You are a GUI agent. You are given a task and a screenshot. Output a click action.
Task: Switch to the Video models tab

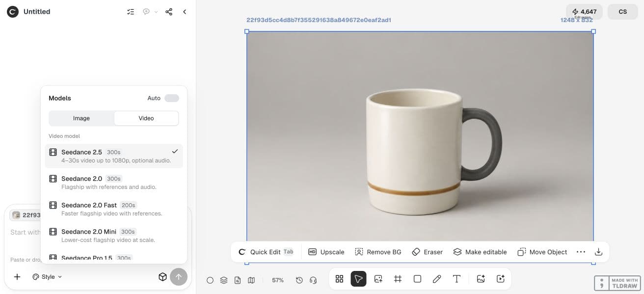pyautogui.click(x=146, y=118)
